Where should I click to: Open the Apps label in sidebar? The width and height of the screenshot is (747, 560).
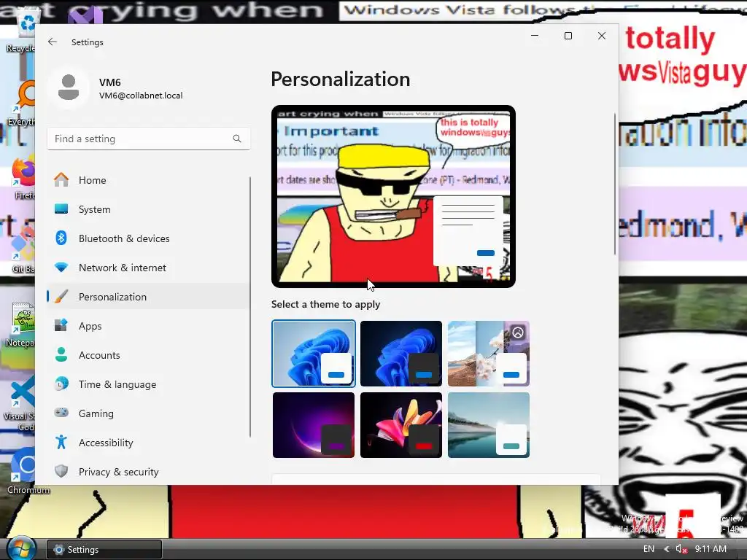click(x=90, y=326)
